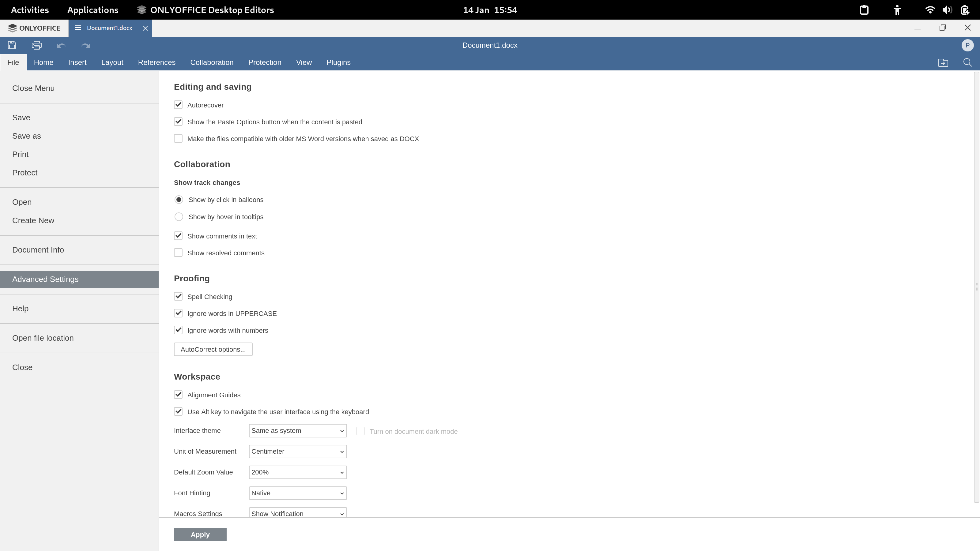Click the user avatar P icon
This screenshot has width=980, height=551.
(967, 45)
